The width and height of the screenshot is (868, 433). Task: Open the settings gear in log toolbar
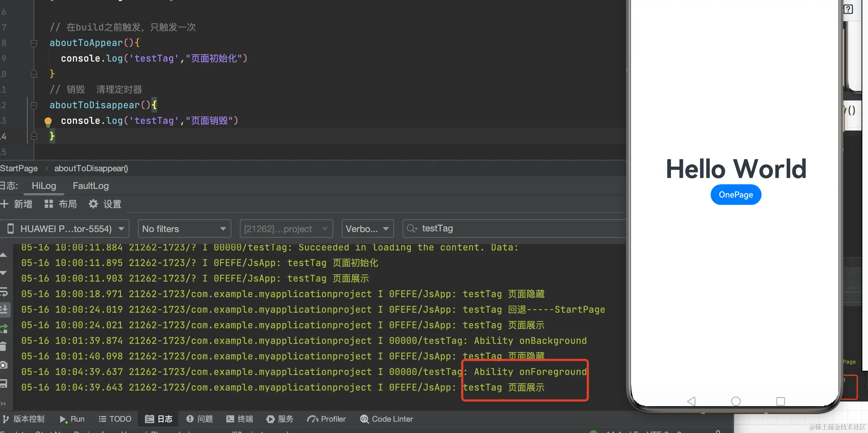[x=93, y=204]
